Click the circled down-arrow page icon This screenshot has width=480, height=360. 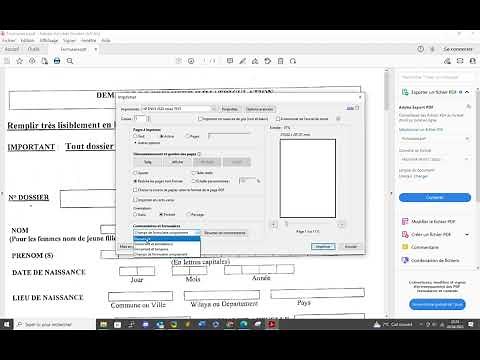point(191,61)
